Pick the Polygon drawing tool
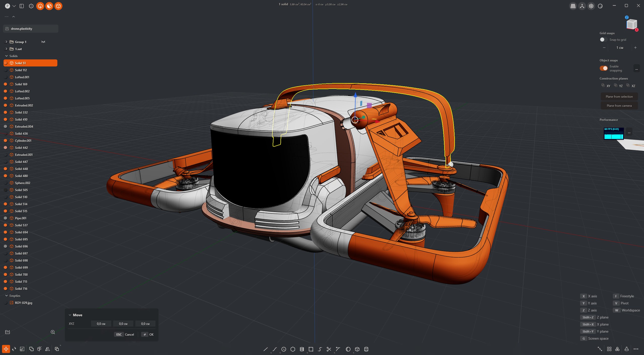This screenshot has height=355, width=644. pos(293,349)
